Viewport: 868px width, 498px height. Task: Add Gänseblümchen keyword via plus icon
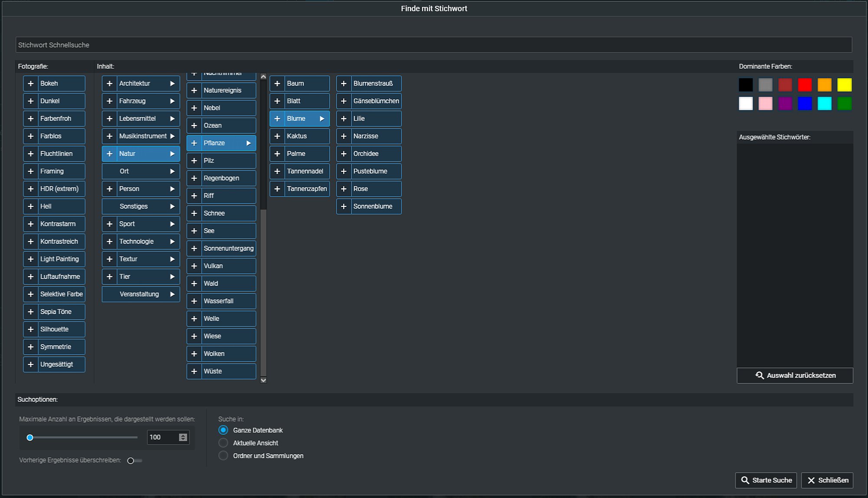pos(344,101)
